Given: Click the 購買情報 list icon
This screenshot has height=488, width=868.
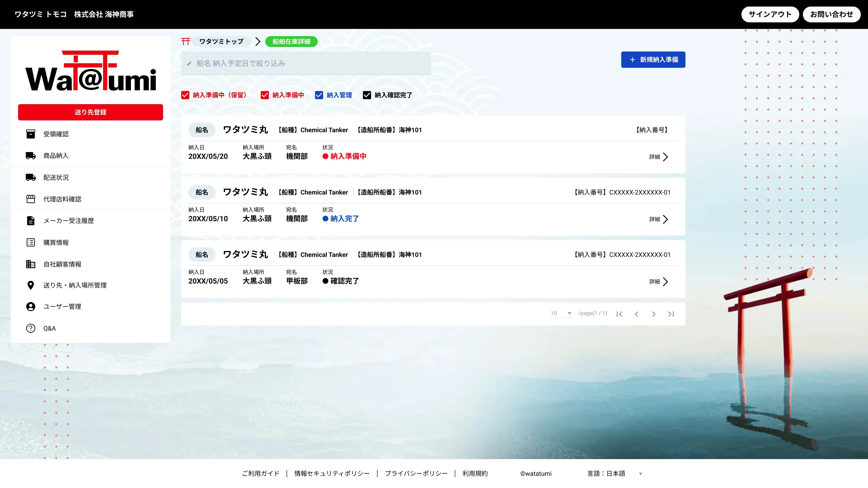Looking at the screenshot, I should 31,242.
